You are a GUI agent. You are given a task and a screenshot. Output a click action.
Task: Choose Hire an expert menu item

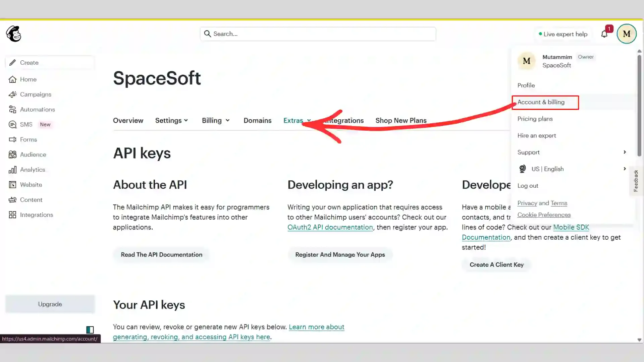pos(537,135)
